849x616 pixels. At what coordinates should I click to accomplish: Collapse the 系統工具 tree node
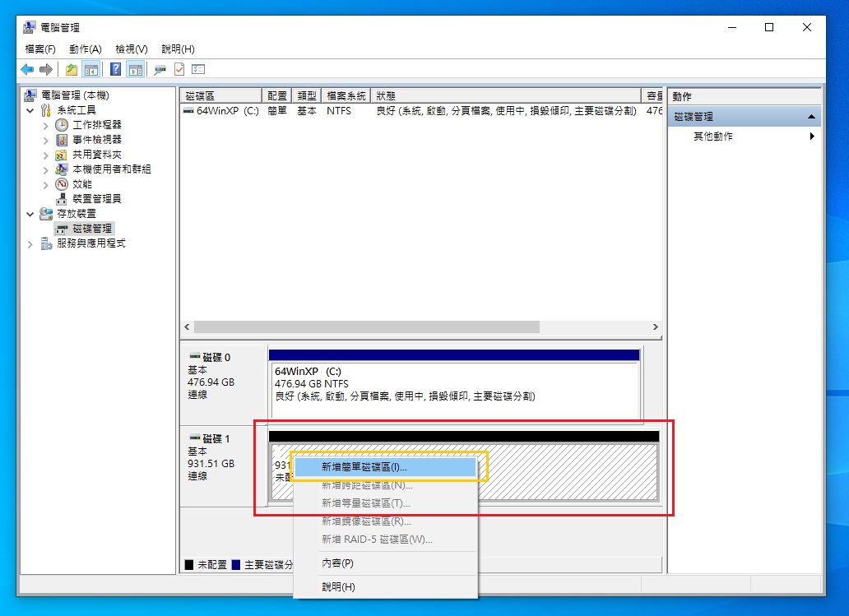(30, 110)
